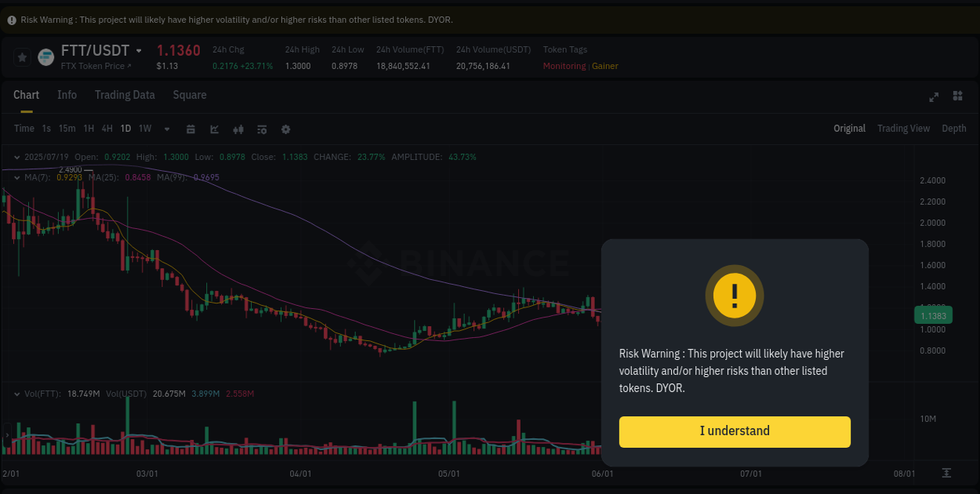The height and width of the screenshot is (494, 980).
Task: Open the calendar date range picker
Action: [191, 129]
